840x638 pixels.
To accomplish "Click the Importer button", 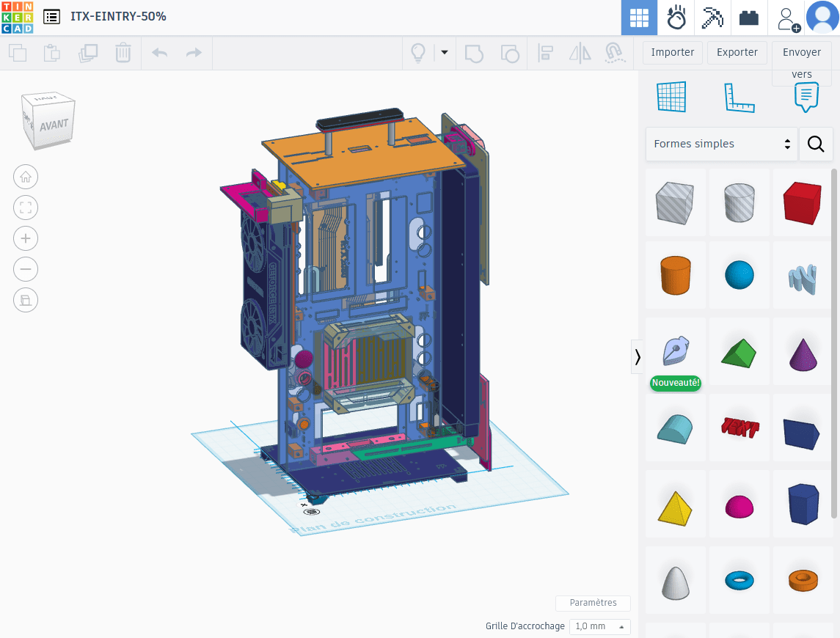I will click(672, 53).
